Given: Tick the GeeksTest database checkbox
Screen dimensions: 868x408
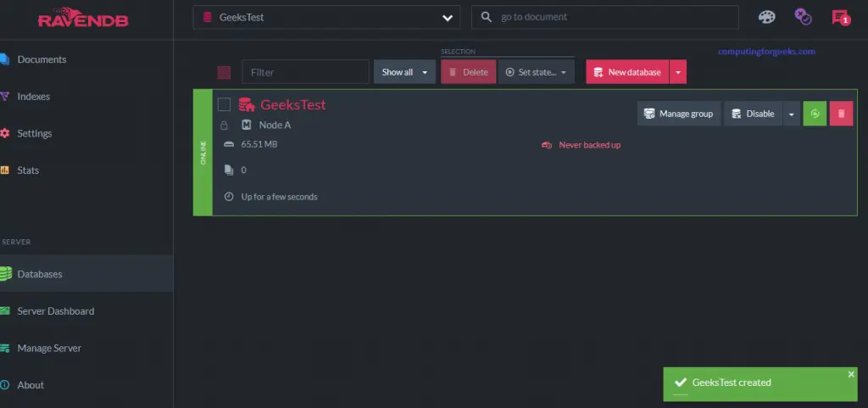Looking at the screenshot, I should [224, 104].
